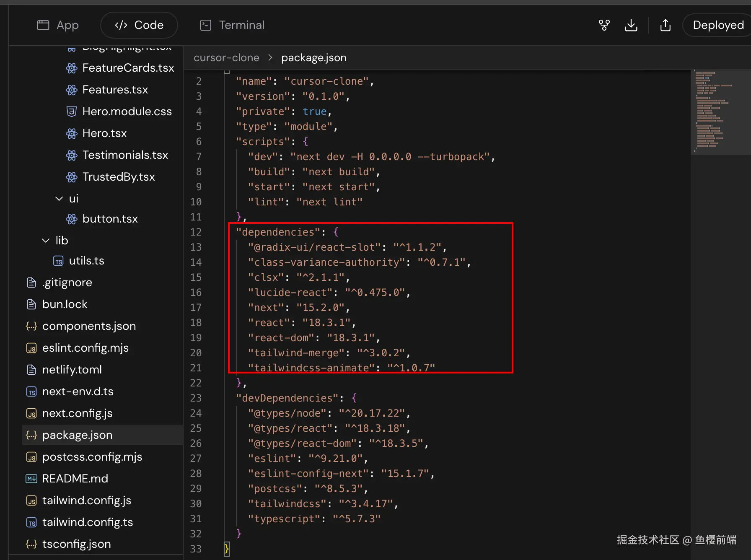The width and height of the screenshot is (751, 560).
Task: Select the Code tab
Action: click(139, 25)
